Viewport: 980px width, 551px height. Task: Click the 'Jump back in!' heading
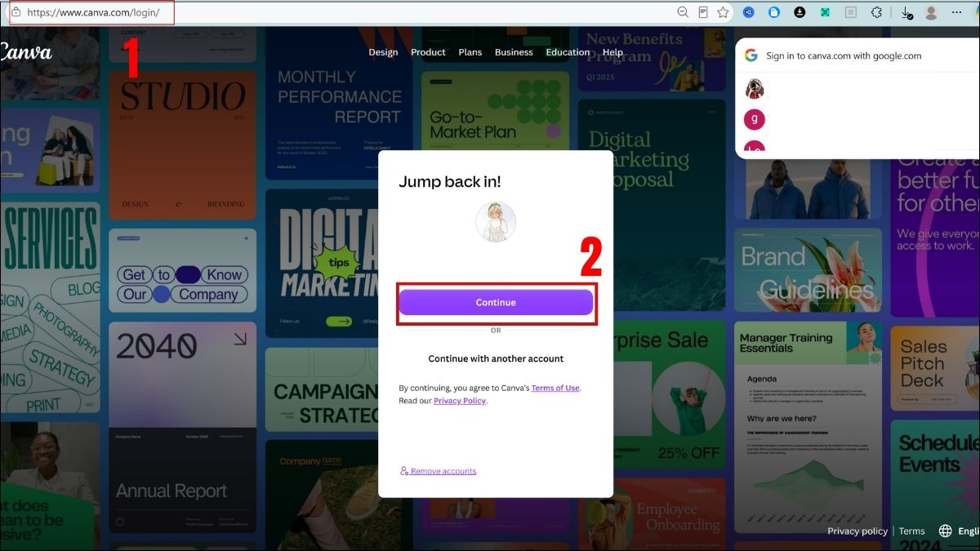(450, 182)
